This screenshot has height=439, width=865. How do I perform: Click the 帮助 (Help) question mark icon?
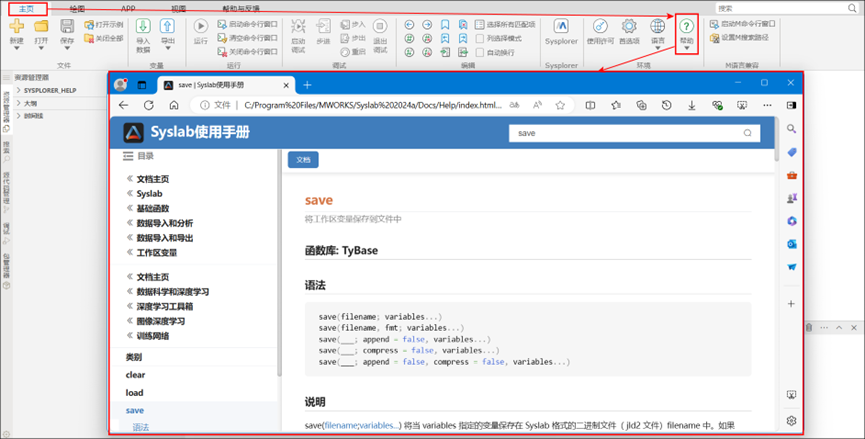click(x=686, y=26)
